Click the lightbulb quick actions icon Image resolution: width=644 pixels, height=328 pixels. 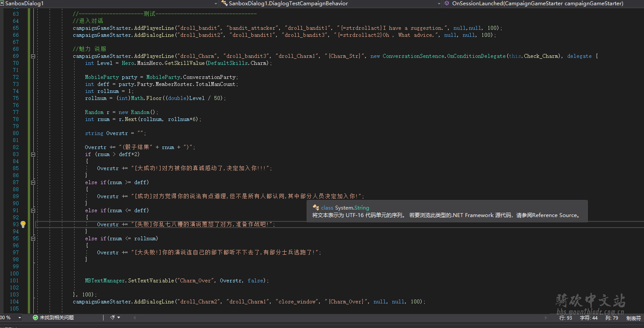pos(23,224)
